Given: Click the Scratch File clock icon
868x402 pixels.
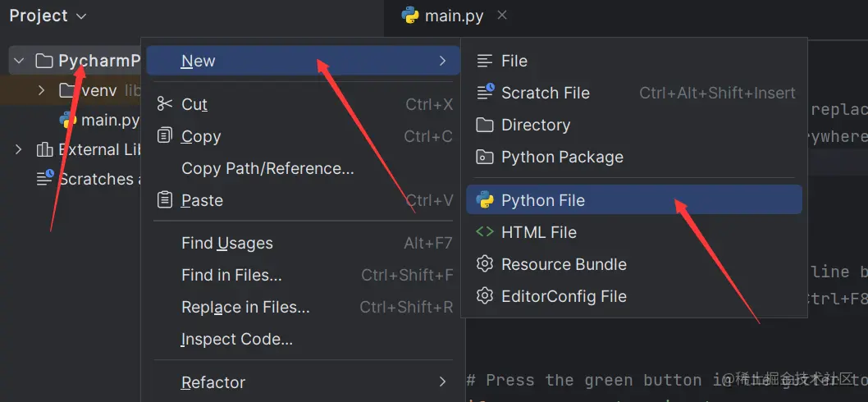Looking at the screenshot, I should coord(486,92).
